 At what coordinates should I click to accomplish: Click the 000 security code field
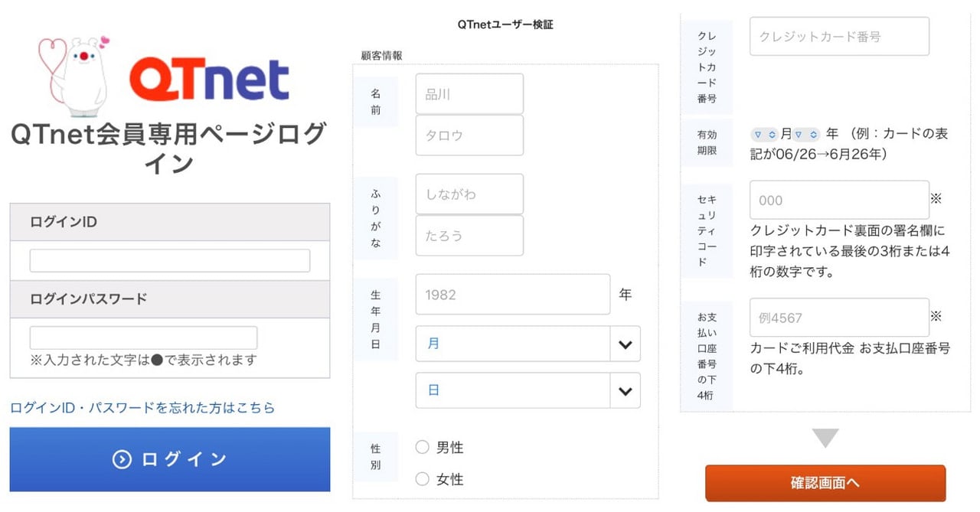pos(839,200)
